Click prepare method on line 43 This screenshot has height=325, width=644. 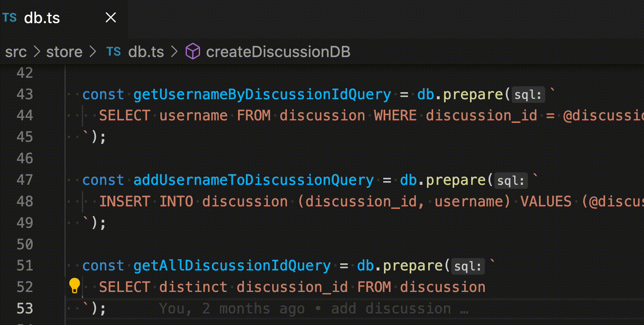(x=473, y=95)
